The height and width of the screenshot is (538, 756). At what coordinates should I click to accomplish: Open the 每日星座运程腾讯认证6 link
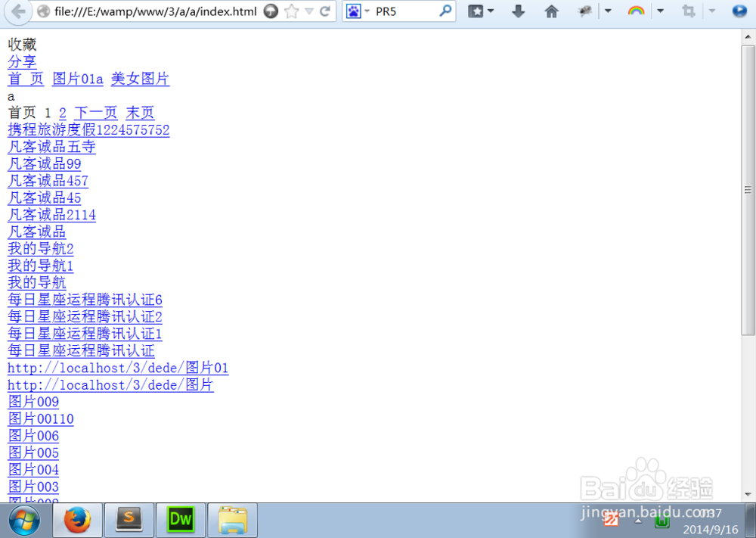pos(85,300)
